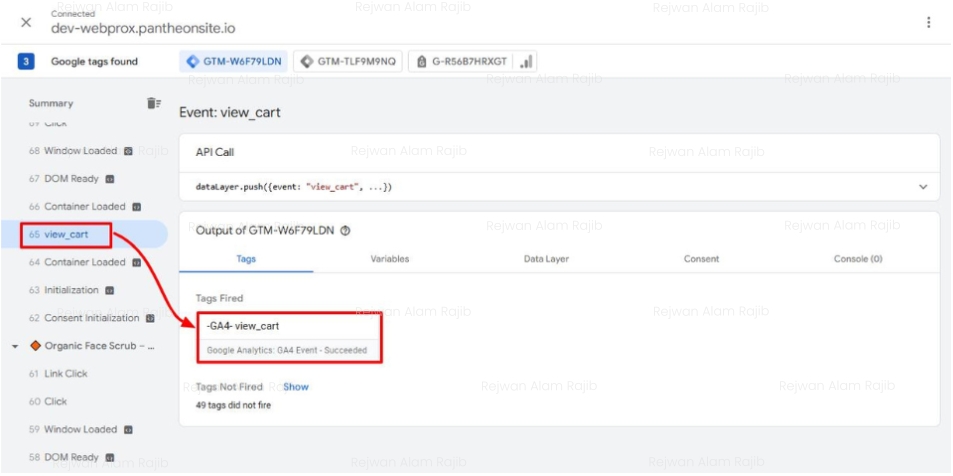953x476 pixels.
Task: Select the 61 Link Click event
Action: (x=65, y=374)
